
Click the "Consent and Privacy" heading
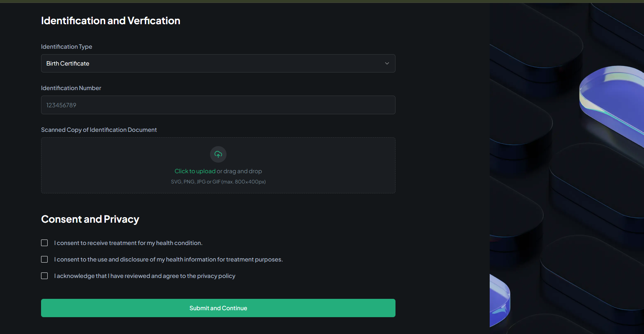[90, 219]
